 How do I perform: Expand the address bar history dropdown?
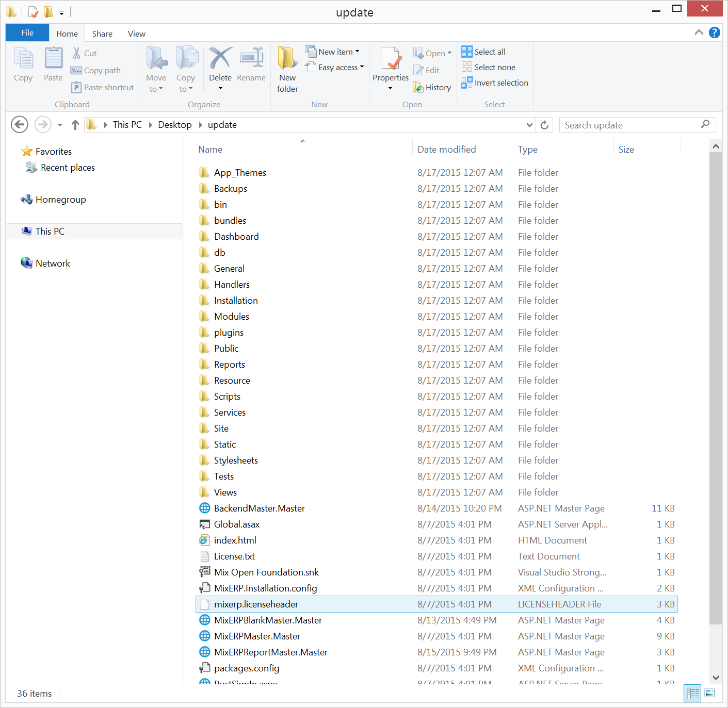click(529, 125)
